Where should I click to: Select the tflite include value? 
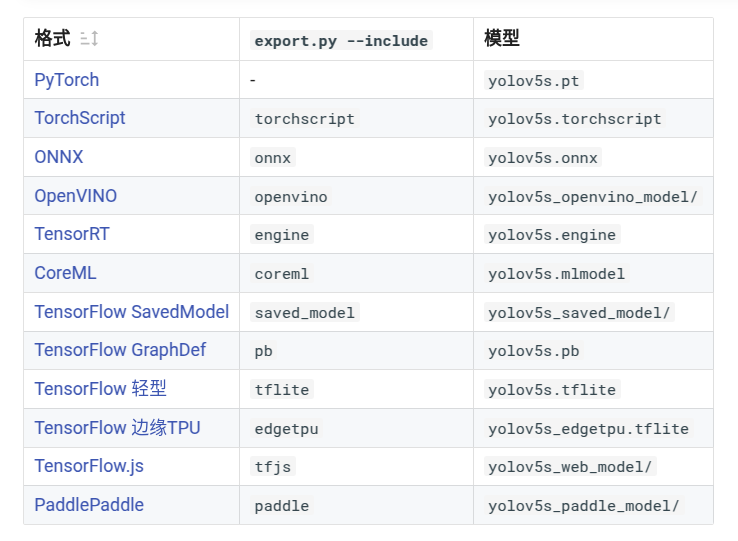pyautogui.click(x=281, y=389)
